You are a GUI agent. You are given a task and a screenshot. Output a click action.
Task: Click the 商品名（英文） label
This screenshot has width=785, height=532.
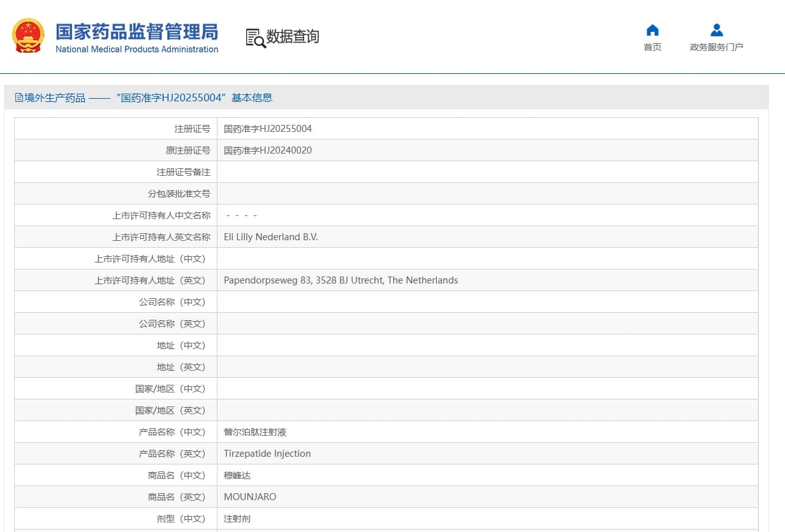[177, 497]
